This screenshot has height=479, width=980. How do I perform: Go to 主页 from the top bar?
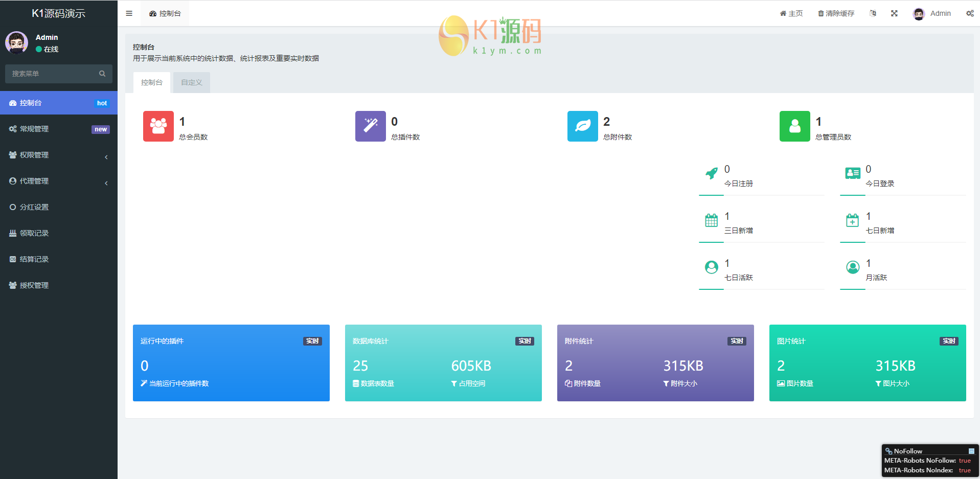791,13
